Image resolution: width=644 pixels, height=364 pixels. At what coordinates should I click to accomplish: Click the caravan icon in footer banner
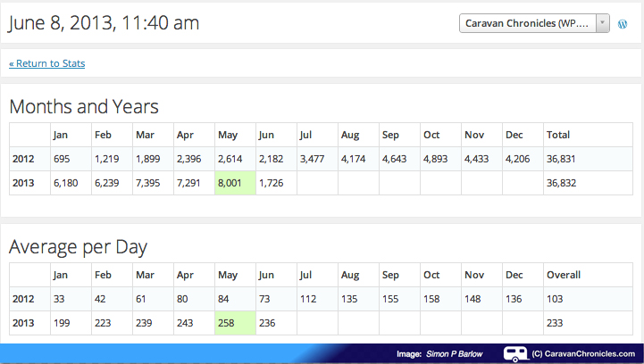(x=515, y=354)
